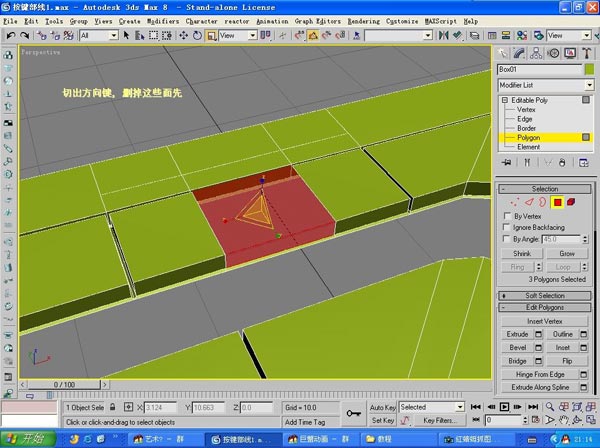This screenshot has width=600, height=448.
Task: Open the Utilities hammer panel tab
Action: click(586, 53)
